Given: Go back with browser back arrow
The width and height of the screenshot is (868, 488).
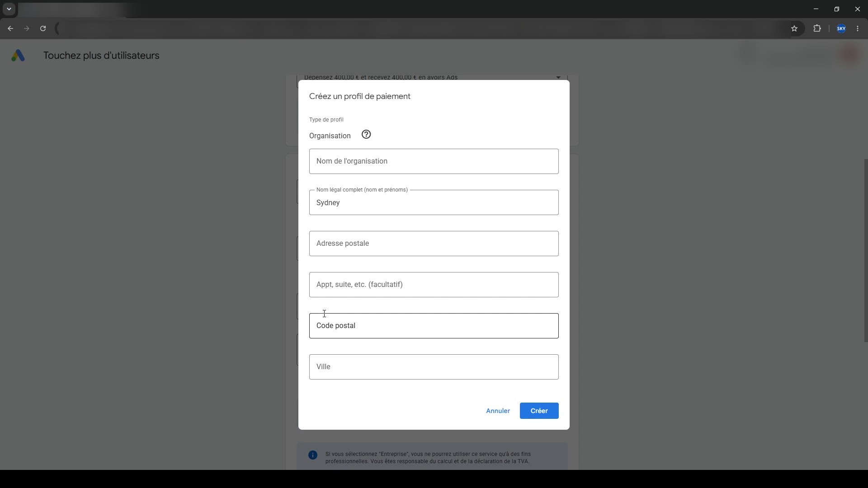Looking at the screenshot, I should tap(10, 28).
